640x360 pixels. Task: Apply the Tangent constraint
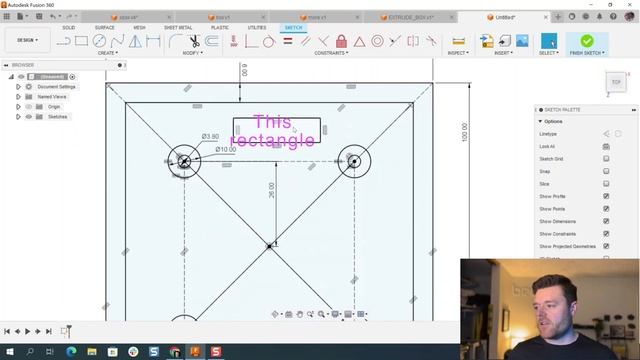click(x=269, y=41)
